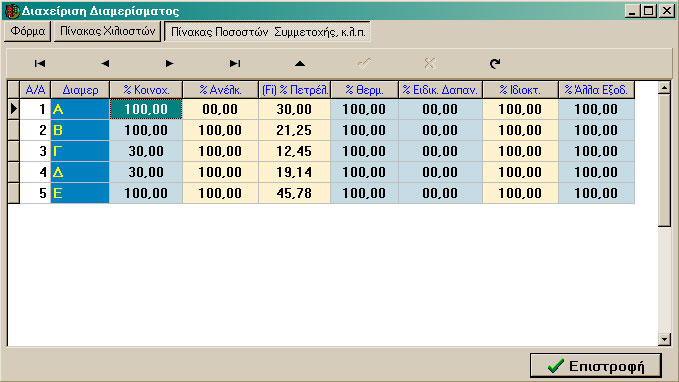The image size is (679, 382).
Task: Select apartment B cell
Action: [80, 130]
